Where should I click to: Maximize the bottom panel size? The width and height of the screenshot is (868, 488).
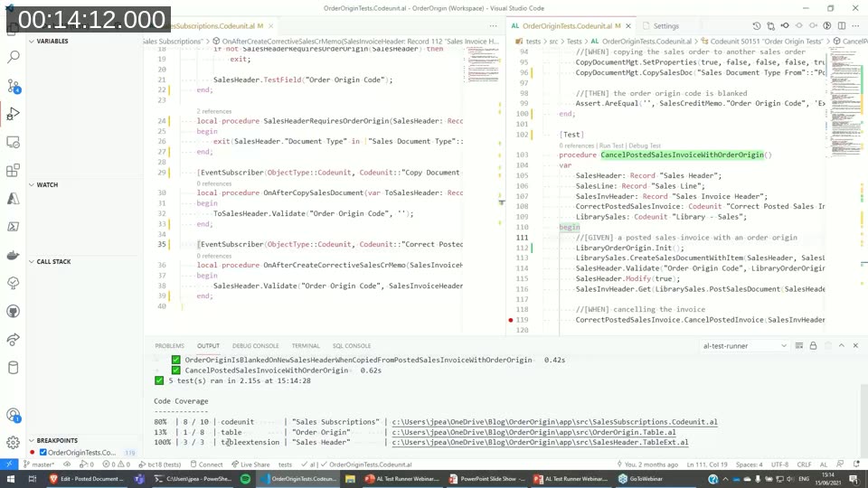pos(842,346)
